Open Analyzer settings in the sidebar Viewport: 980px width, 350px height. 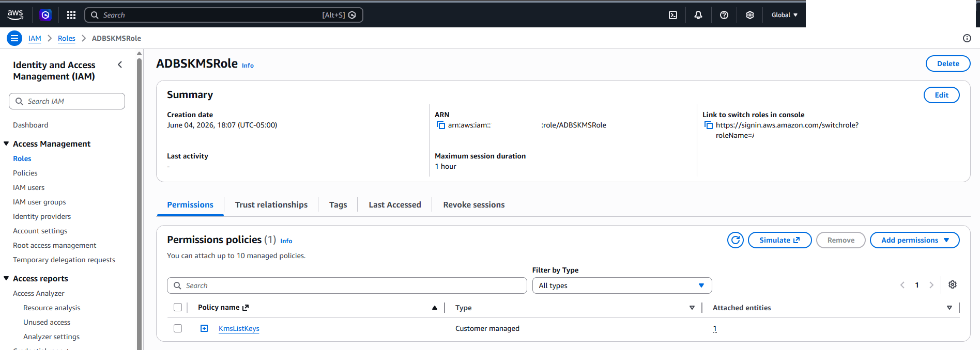(51, 337)
